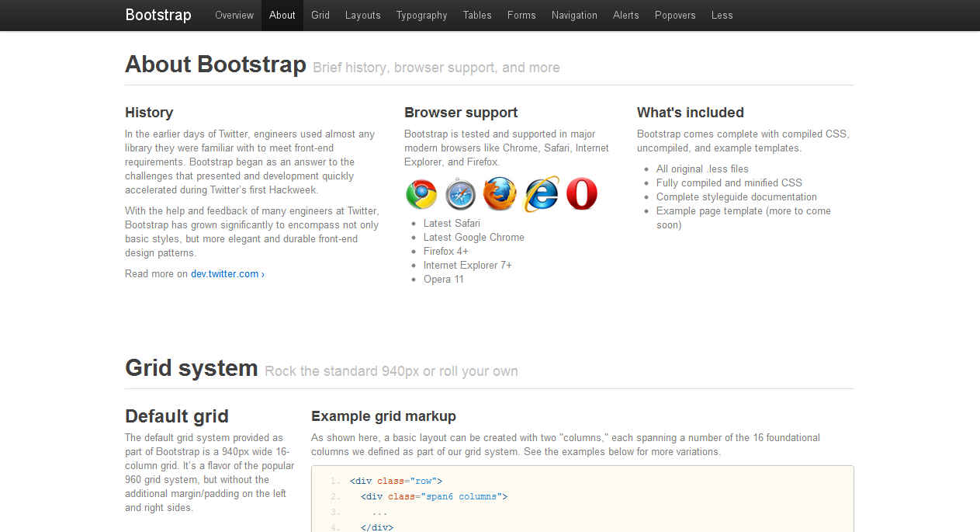Click the About Bootstrap page heading
The image size is (980, 532).
pos(216,64)
